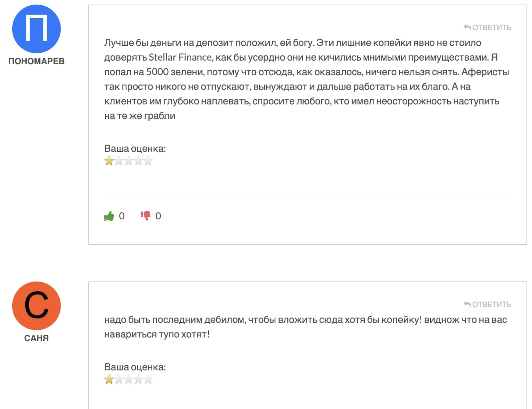
Task: Click the green thumbs-up on Пономарев's review
Action: [x=109, y=216]
